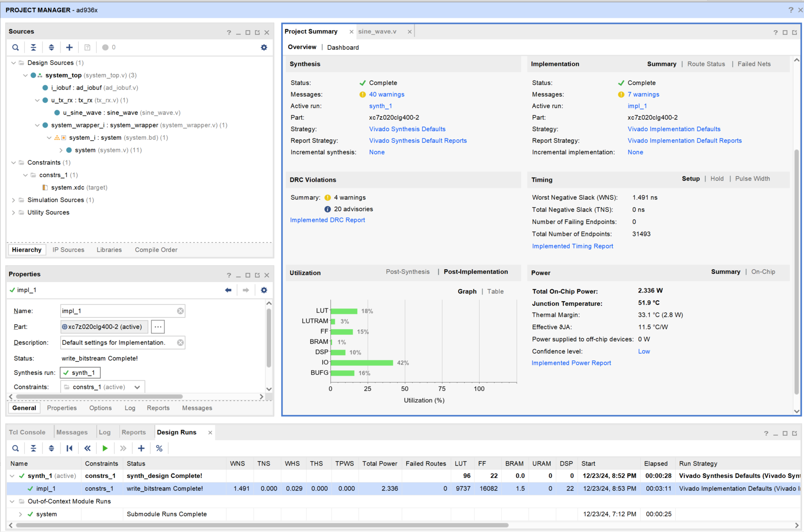Image resolution: width=804 pixels, height=532 pixels.
Task: Collapse Constraints tree node
Action: pyautogui.click(x=14, y=163)
